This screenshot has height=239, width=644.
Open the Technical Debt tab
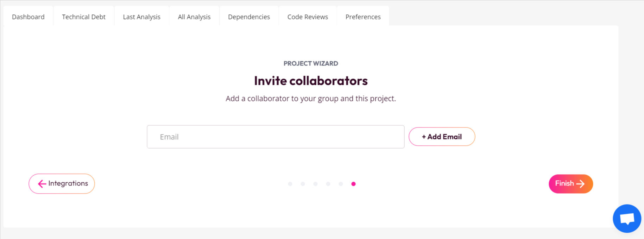coord(83,16)
